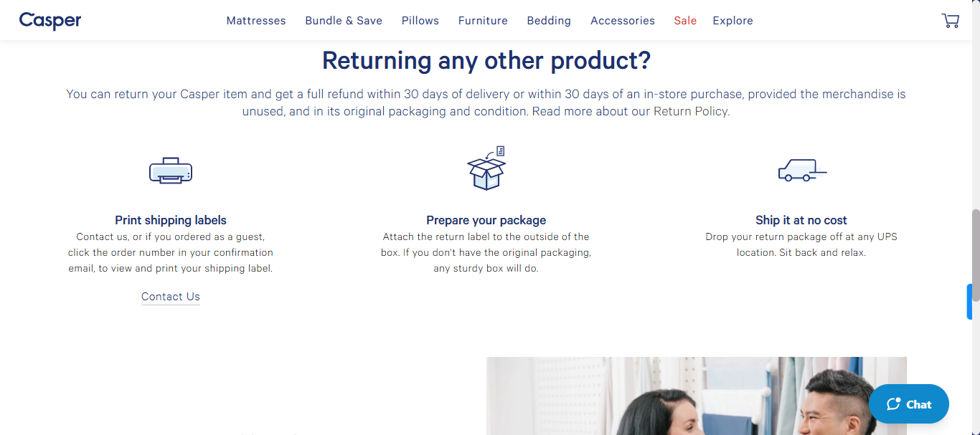Open the shopping cart icon
The height and width of the screenshot is (435, 980).
click(950, 20)
